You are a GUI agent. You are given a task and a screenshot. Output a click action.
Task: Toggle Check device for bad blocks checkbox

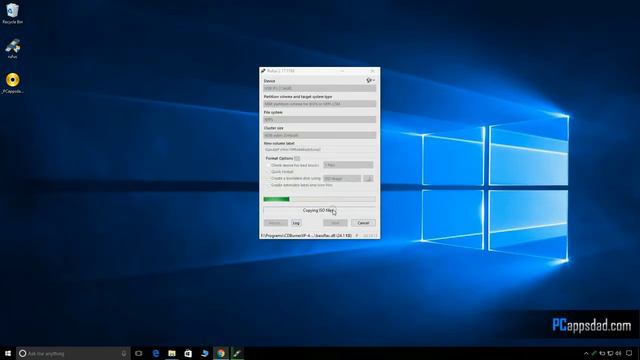pos(268,165)
